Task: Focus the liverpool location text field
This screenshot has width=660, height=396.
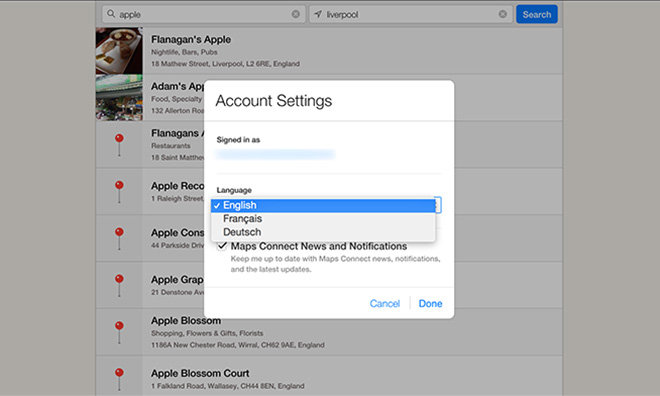Action: pos(411,14)
